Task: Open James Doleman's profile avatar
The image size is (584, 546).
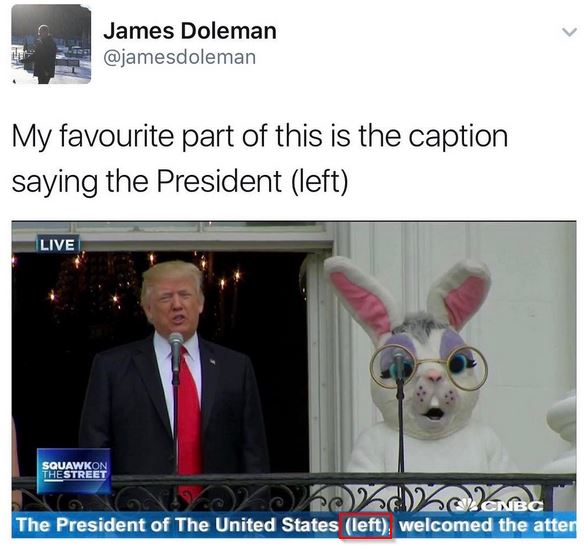Action: click(x=51, y=45)
